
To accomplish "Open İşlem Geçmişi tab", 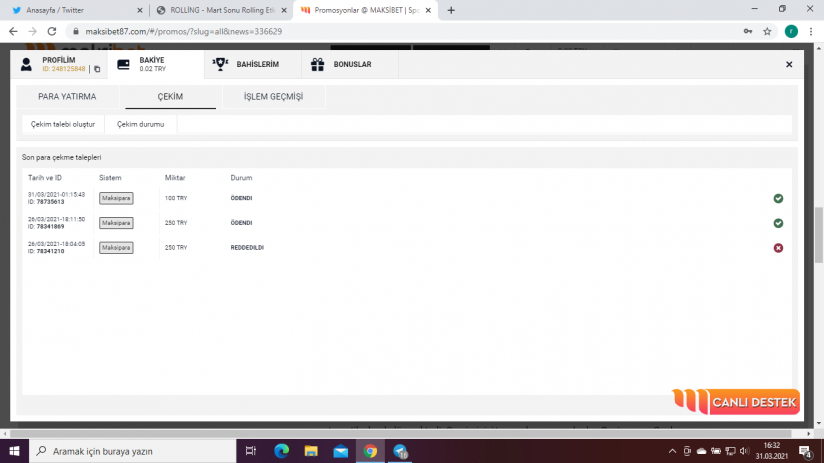I will click(x=273, y=97).
